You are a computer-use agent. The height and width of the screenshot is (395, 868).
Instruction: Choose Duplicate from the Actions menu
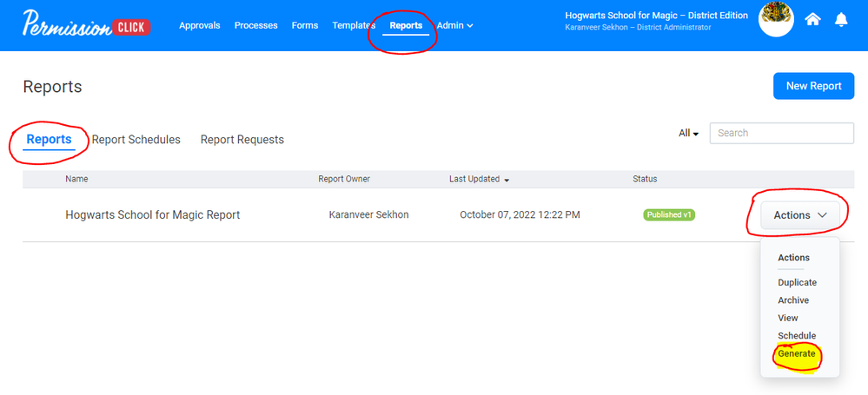(x=797, y=282)
